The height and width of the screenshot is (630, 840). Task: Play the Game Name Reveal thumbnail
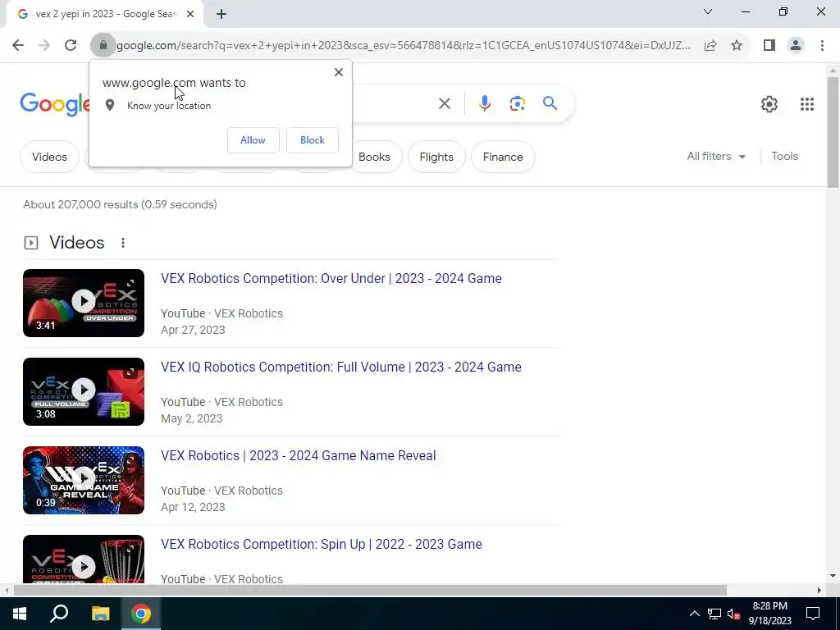click(84, 480)
